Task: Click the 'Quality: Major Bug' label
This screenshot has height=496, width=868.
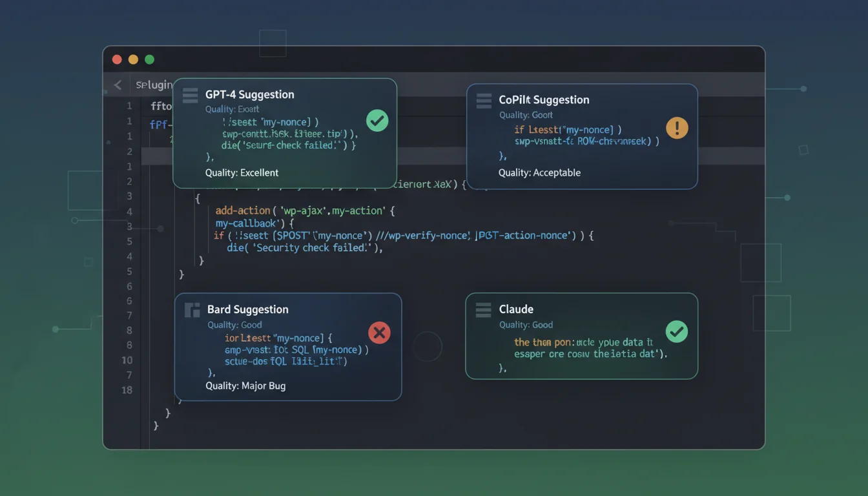Action: tap(245, 386)
